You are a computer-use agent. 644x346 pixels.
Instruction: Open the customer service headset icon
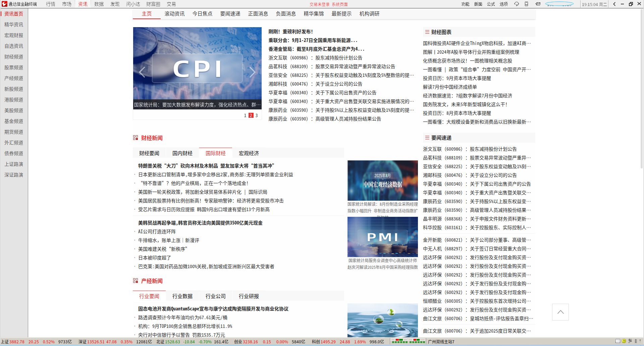coord(517,4)
